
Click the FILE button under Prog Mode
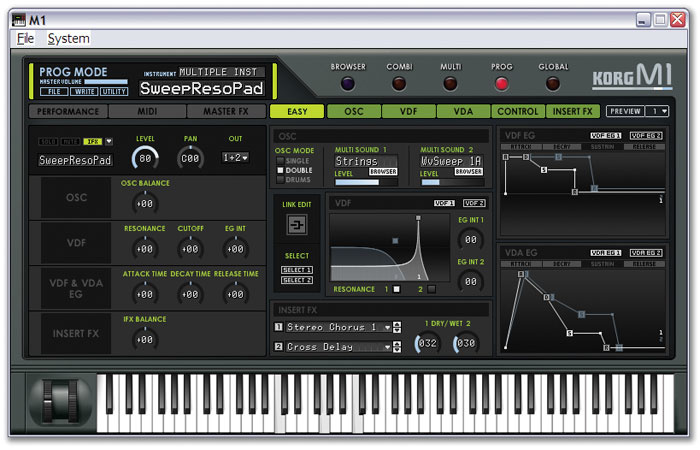[54, 92]
